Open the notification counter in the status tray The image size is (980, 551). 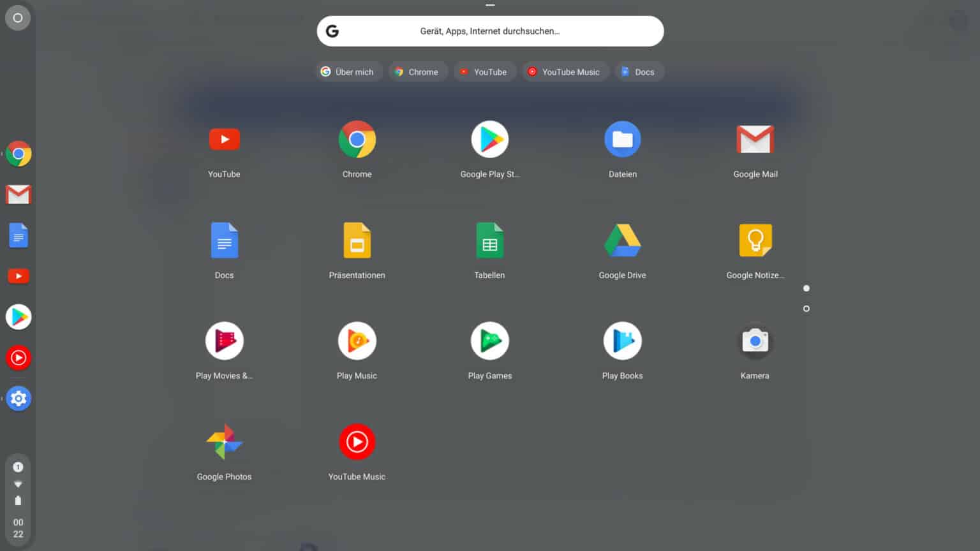[x=18, y=467]
